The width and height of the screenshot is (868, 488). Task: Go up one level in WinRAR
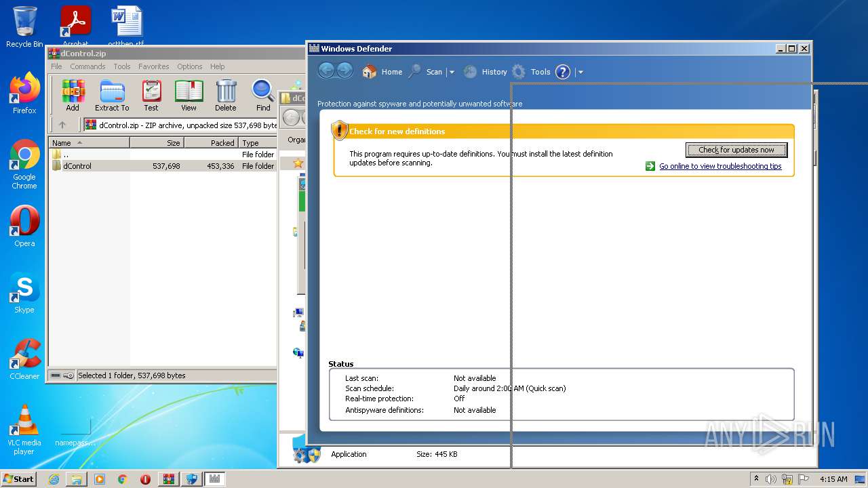click(x=62, y=125)
